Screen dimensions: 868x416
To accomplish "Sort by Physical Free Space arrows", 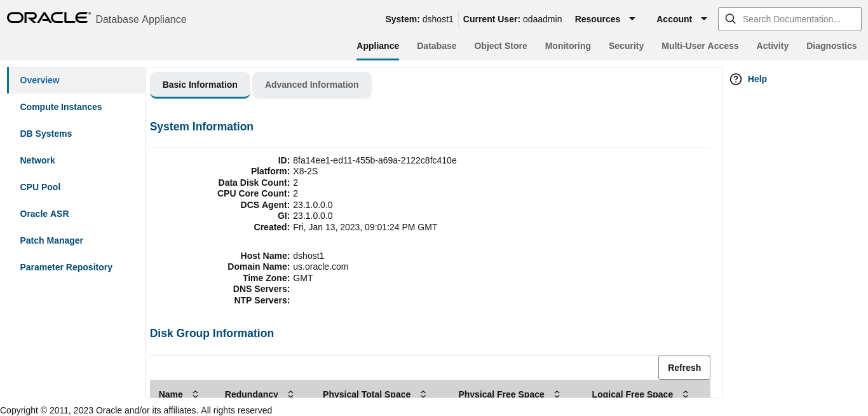I will (557, 394).
